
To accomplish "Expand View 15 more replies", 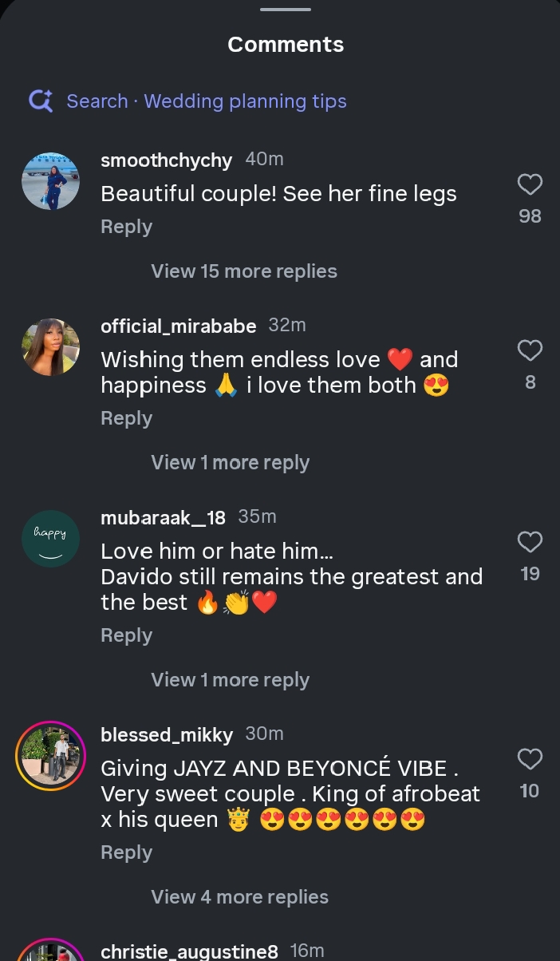I will click(x=244, y=271).
